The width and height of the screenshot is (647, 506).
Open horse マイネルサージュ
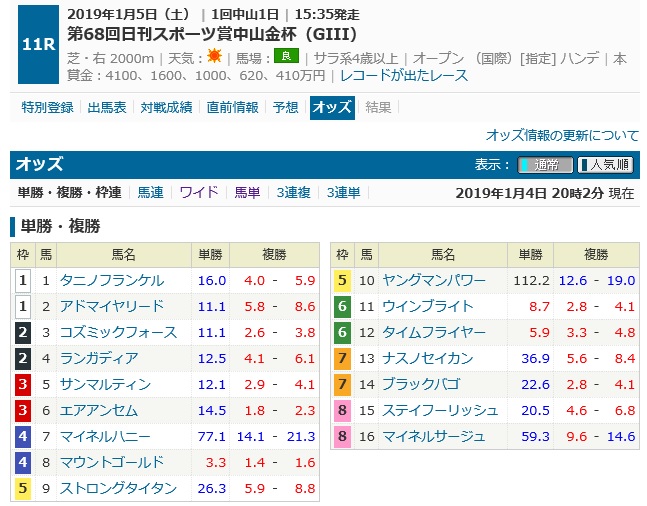click(434, 437)
